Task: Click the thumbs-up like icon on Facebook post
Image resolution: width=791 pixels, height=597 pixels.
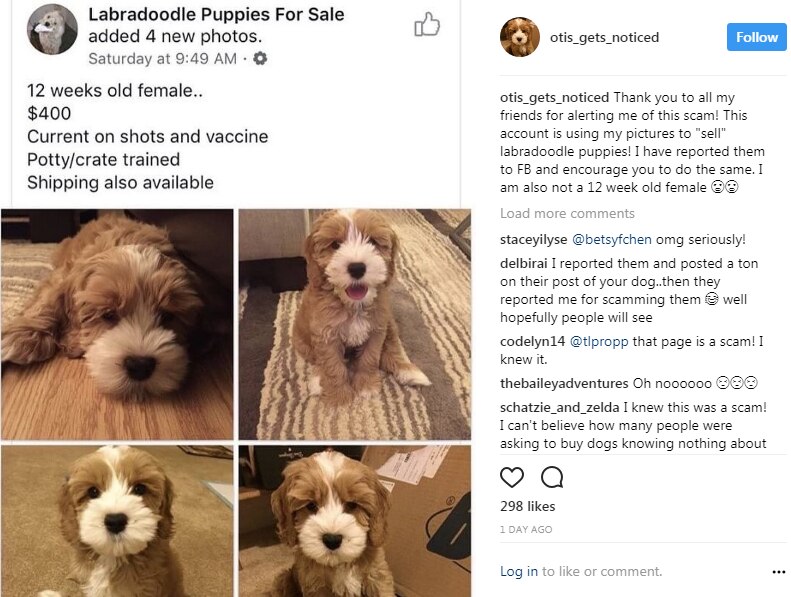Action: (427, 24)
